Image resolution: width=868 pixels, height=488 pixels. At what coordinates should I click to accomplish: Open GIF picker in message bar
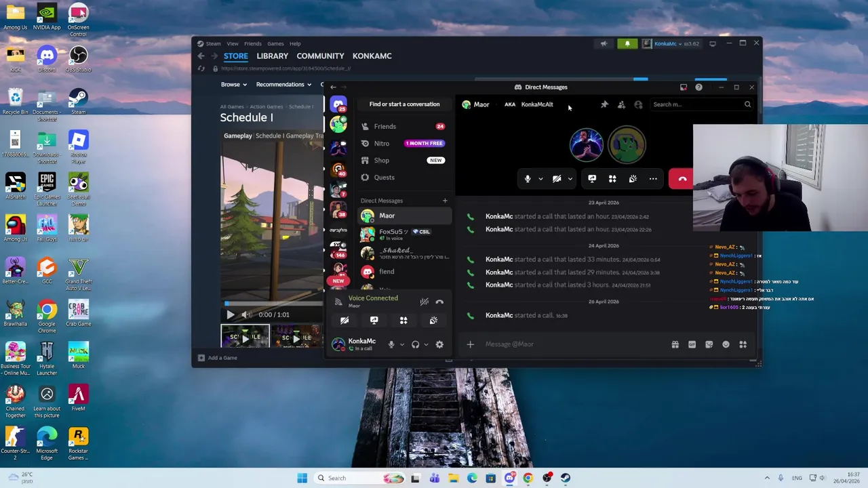click(692, 344)
